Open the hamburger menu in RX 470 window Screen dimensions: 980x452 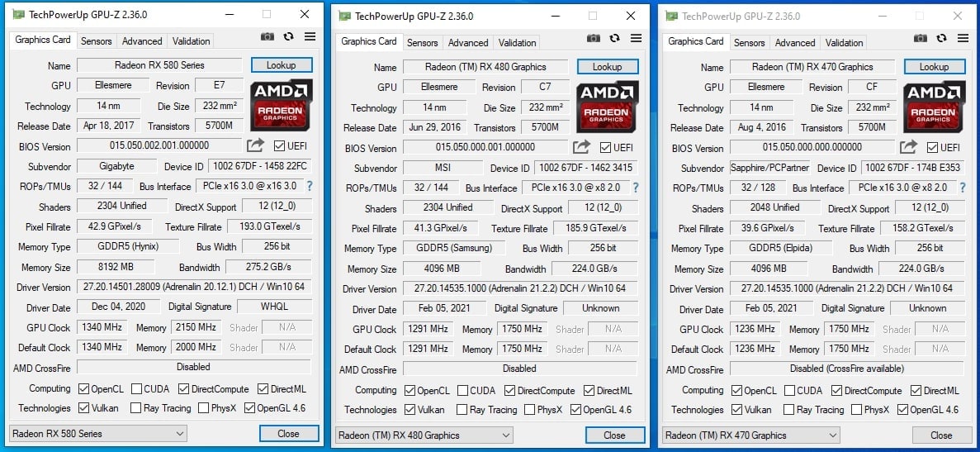(963, 39)
